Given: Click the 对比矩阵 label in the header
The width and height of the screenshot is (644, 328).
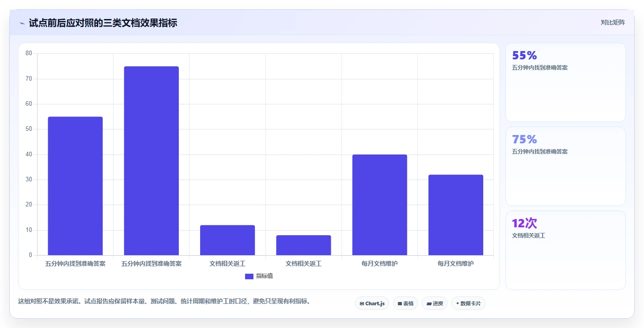Looking at the screenshot, I should [612, 23].
